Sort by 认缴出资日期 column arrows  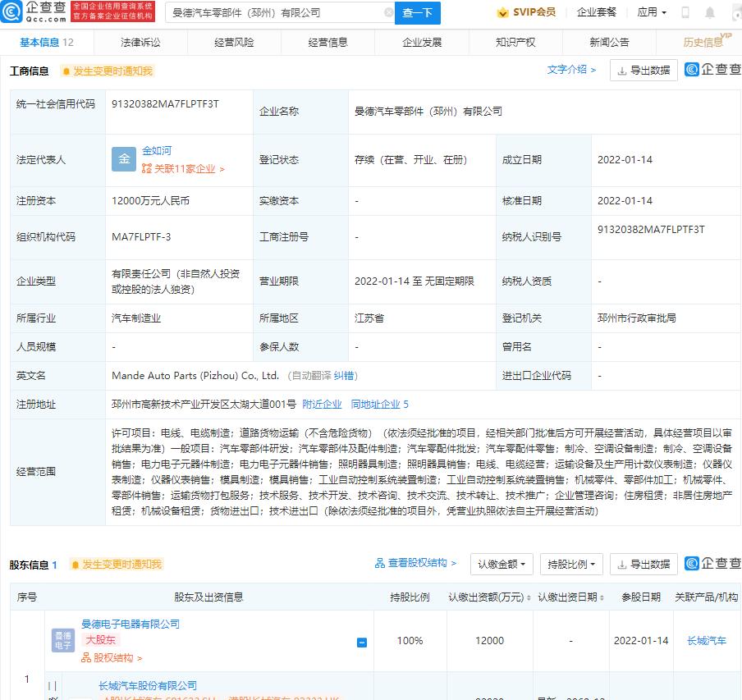click(602, 598)
